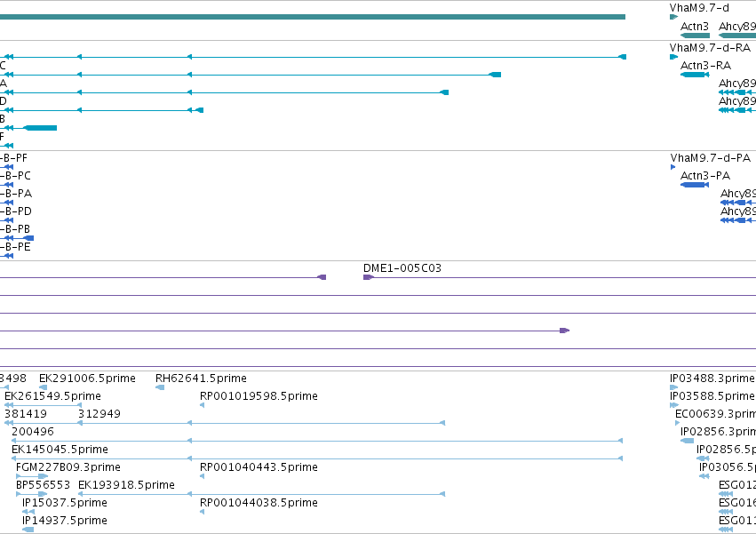
Task: Click the DME1-005C03 feature arrow glyph
Action: pyautogui.click(x=369, y=277)
